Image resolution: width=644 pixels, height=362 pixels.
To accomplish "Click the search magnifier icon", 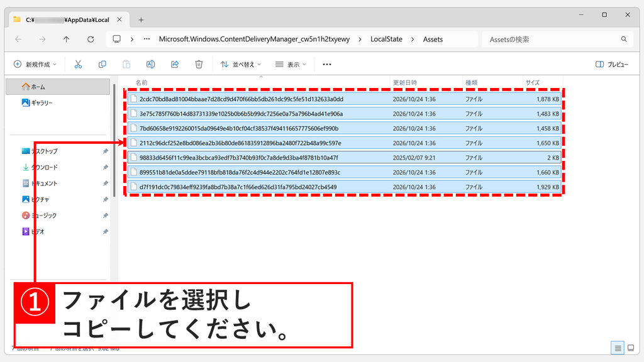I will click(x=624, y=39).
